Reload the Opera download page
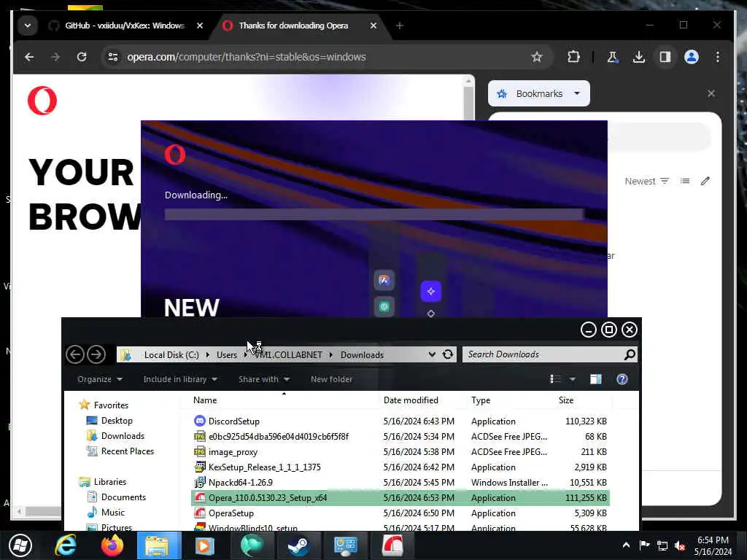The image size is (747, 560). pyautogui.click(x=82, y=57)
